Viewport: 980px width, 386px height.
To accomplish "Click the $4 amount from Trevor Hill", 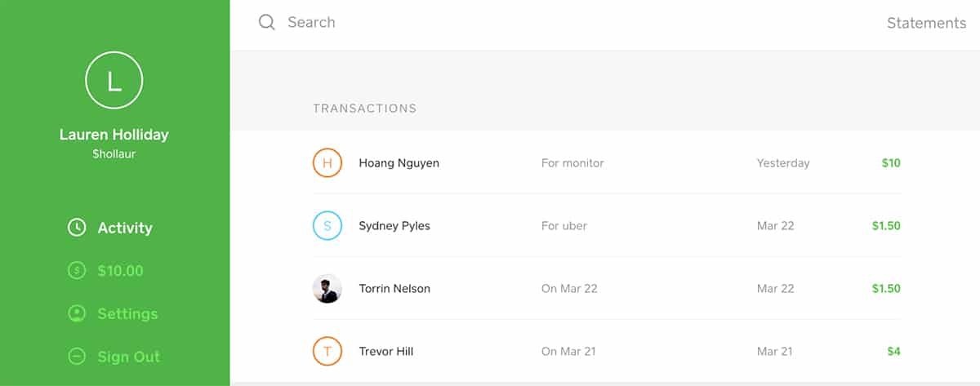I will coord(893,352).
